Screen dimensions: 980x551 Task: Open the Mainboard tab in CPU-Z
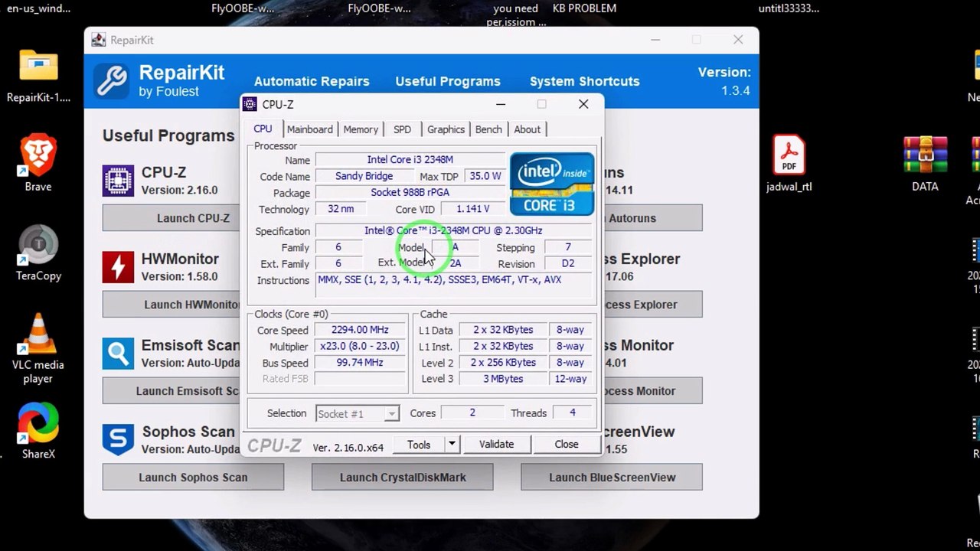pyautogui.click(x=310, y=130)
